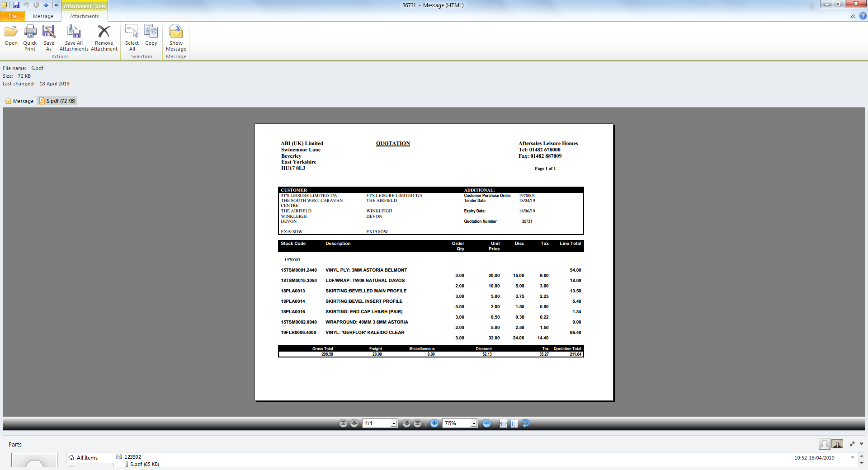Remove Attachment using the X icon
The width and height of the screenshot is (868, 470).
[104, 38]
